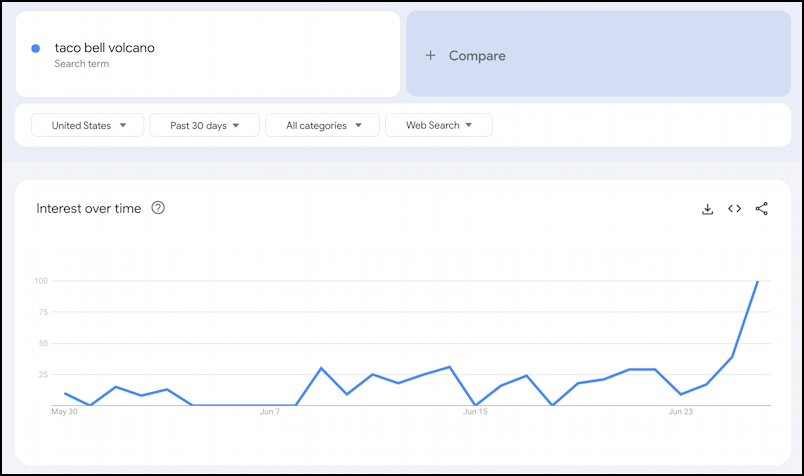Share the interest over time chart
The width and height of the screenshot is (804, 476).
coord(761,208)
